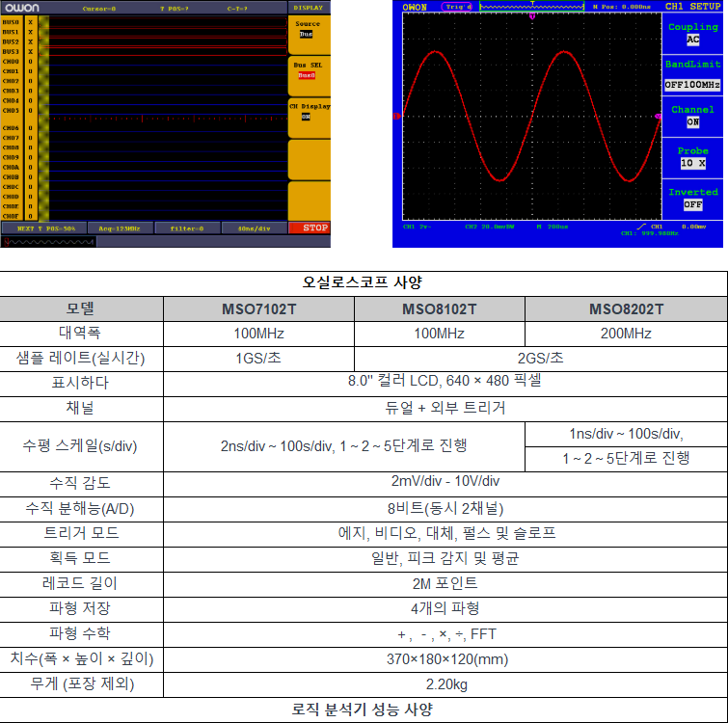
Task: Click the Trig'd status badge
Action: click(x=458, y=7)
